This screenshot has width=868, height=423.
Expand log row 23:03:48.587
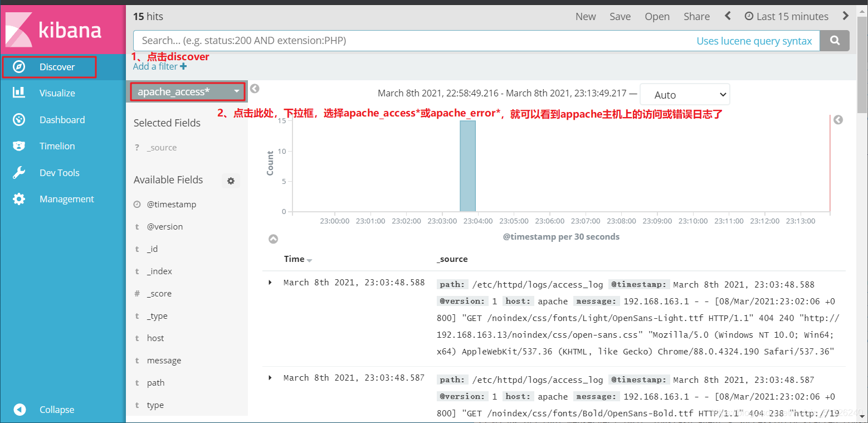click(x=270, y=378)
